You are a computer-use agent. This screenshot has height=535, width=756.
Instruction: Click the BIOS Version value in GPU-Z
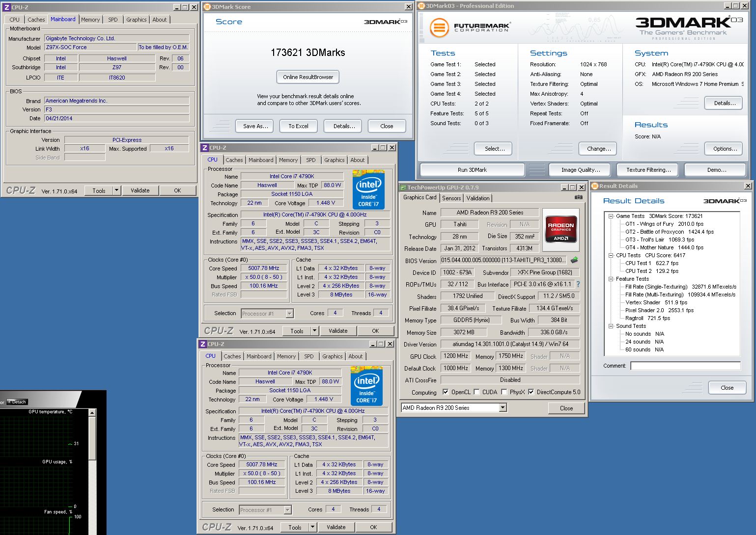504,260
